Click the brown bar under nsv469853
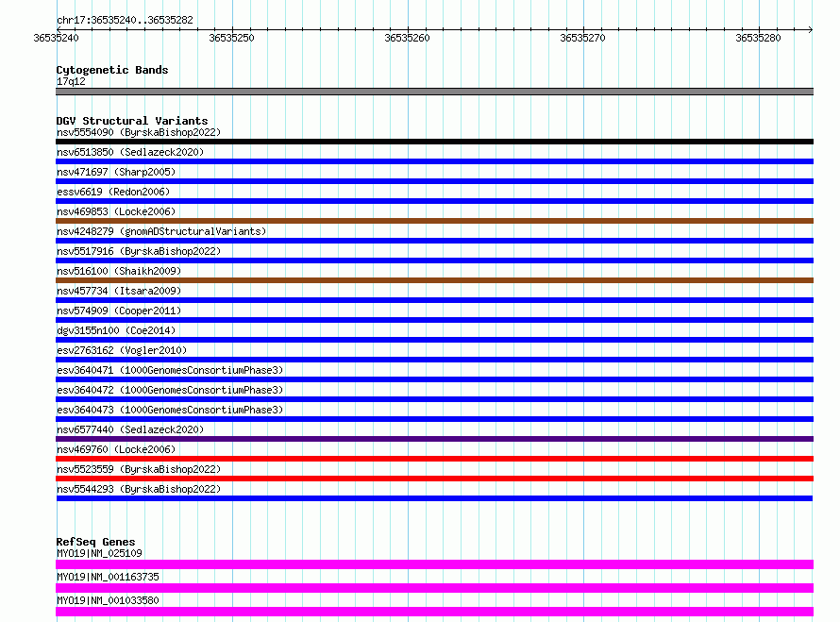Screen dimensions: 840x622 [x=434, y=221]
